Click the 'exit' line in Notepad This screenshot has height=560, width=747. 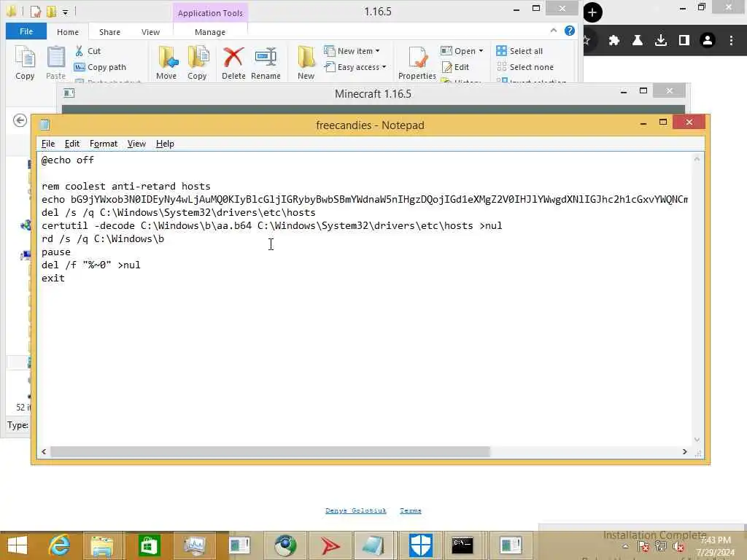[53, 278]
